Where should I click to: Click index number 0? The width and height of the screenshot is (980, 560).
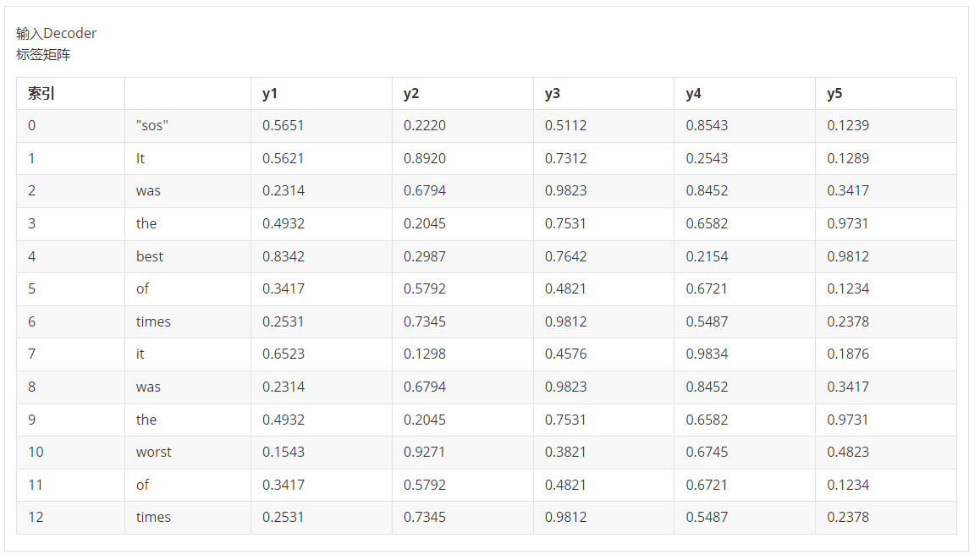point(32,126)
